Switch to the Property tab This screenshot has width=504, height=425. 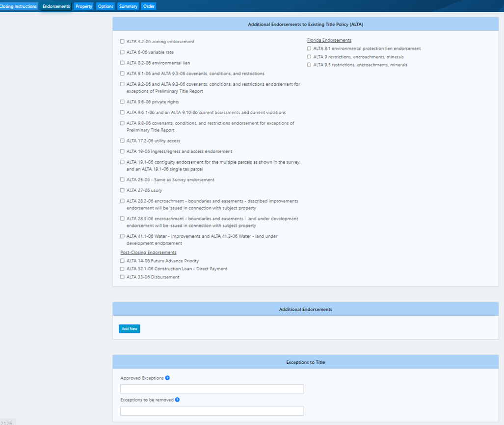pos(83,6)
